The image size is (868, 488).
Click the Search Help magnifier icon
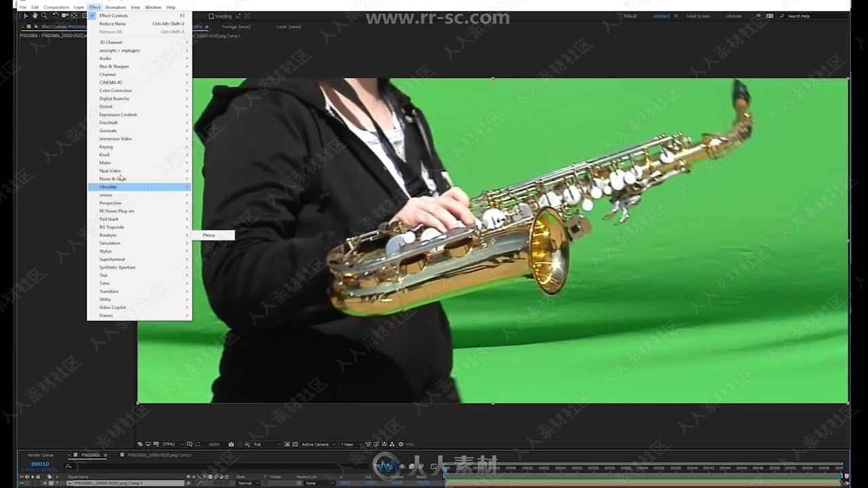click(x=782, y=16)
